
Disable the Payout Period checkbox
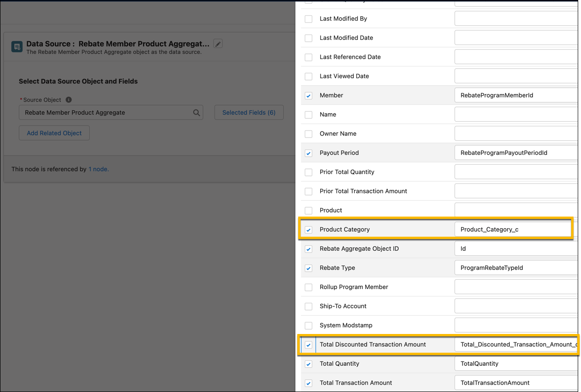point(308,152)
